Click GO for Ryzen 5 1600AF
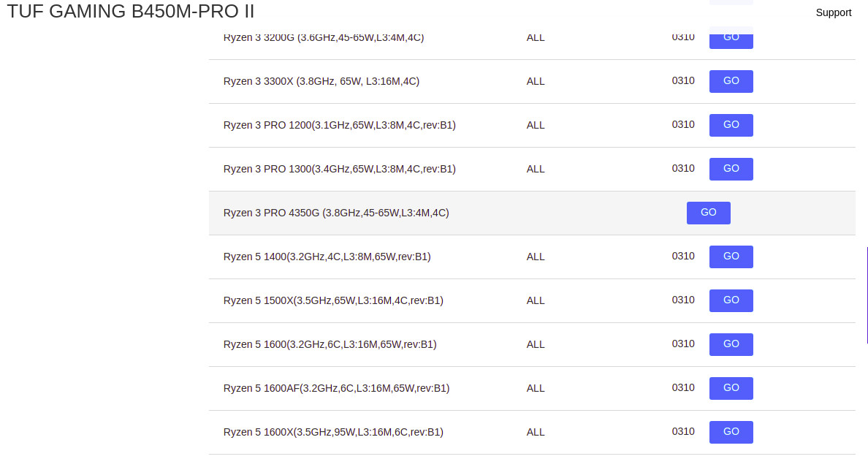The image size is (868, 459). (x=731, y=387)
